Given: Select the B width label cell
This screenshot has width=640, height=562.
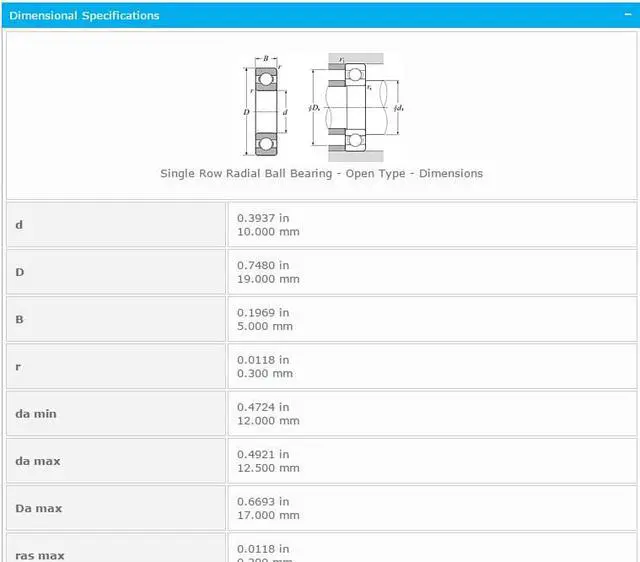Looking at the screenshot, I should (x=116, y=319).
